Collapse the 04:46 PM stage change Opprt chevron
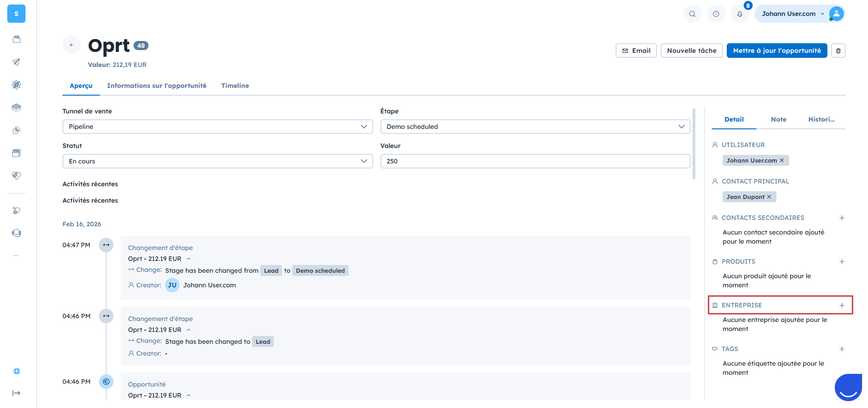 tap(189, 330)
